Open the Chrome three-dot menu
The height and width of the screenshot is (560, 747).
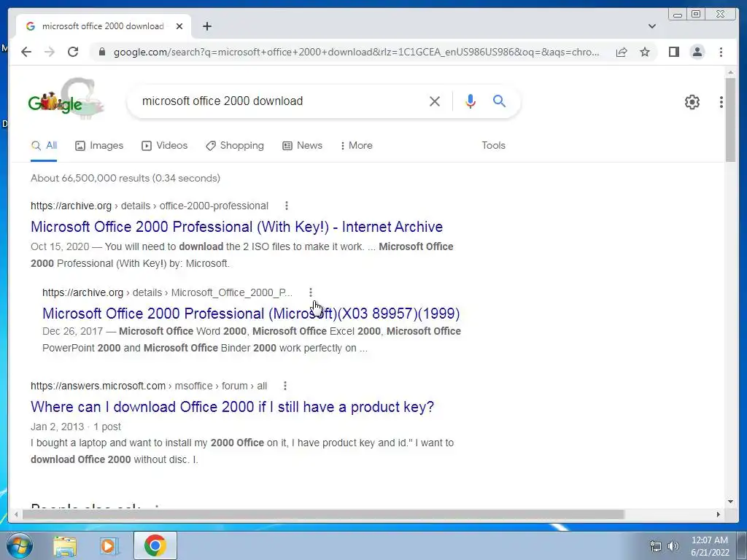(721, 52)
